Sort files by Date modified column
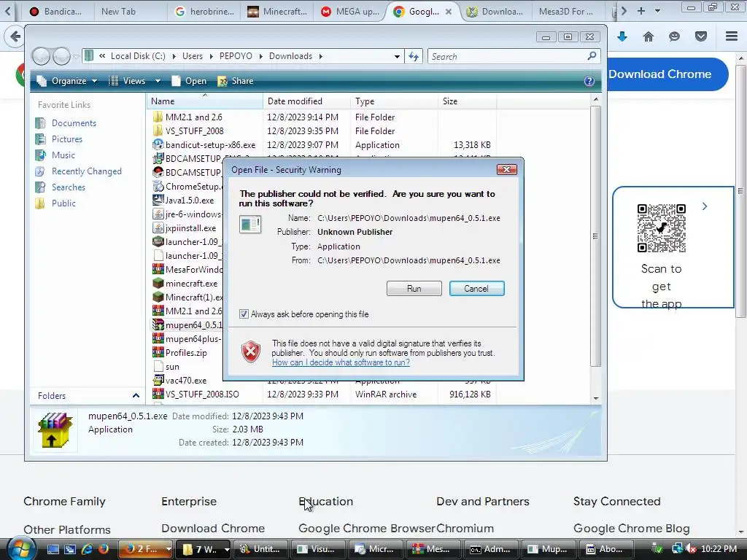 tap(307, 101)
